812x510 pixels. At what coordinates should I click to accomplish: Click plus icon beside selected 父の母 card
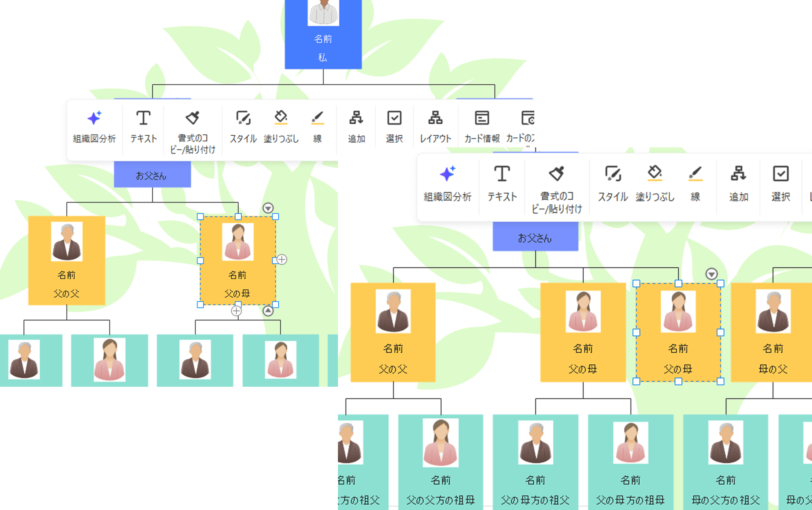(282, 260)
